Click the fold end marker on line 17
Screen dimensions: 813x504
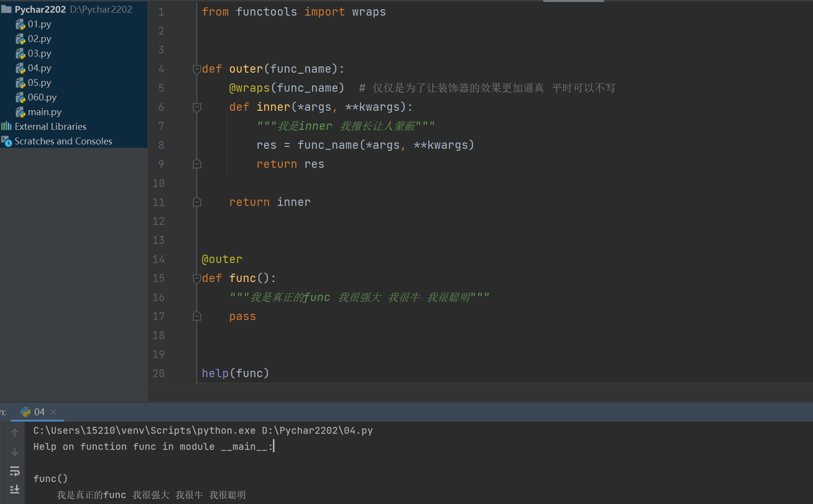click(x=197, y=316)
